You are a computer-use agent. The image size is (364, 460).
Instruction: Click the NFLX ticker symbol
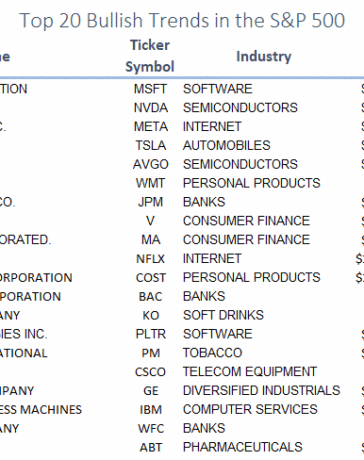coord(150,259)
